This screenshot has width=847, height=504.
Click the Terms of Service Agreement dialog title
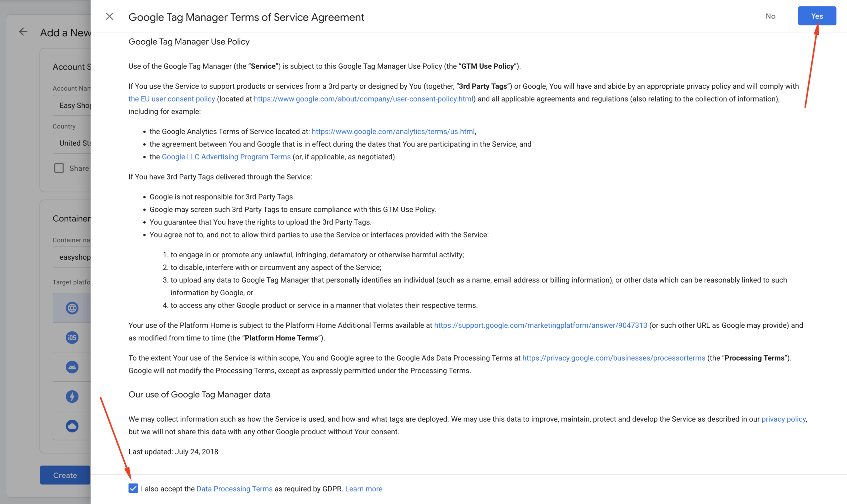pyautogui.click(x=246, y=17)
